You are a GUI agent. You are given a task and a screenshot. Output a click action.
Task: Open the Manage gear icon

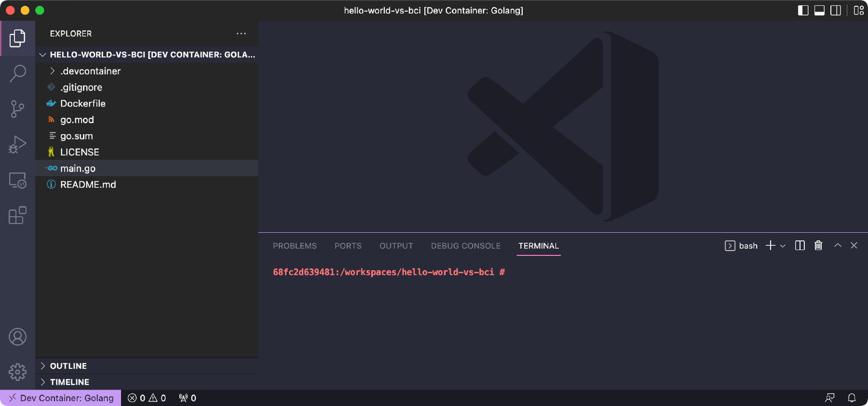pos(17,372)
